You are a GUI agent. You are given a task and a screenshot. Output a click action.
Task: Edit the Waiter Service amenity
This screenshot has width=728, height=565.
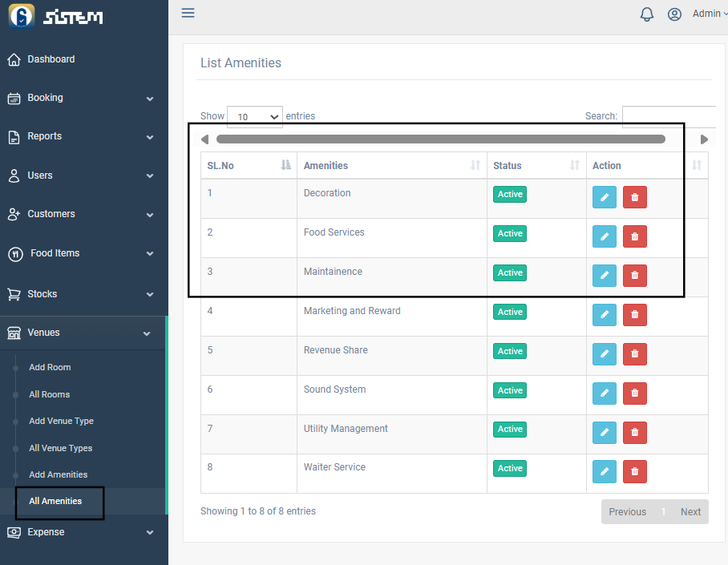tap(604, 471)
